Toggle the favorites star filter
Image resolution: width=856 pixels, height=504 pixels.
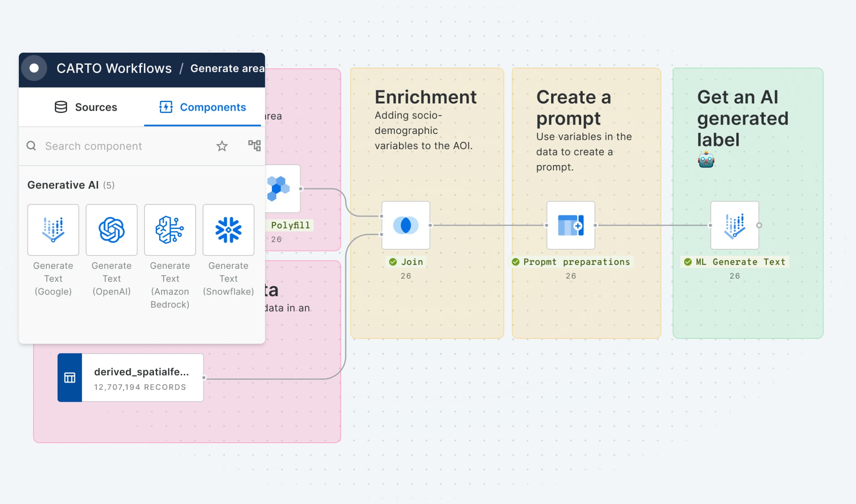222,146
